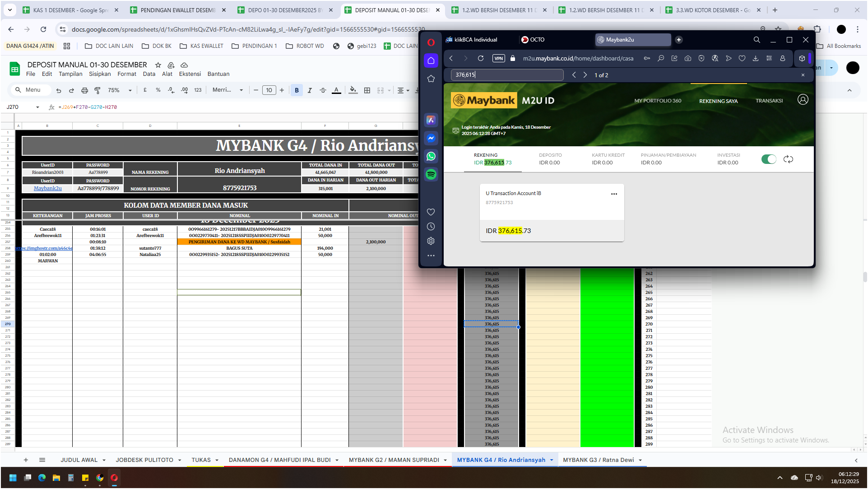Click the Maybank refresh balances icon
The height and width of the screenshot is (489, 868).
[x=788, y=159]
